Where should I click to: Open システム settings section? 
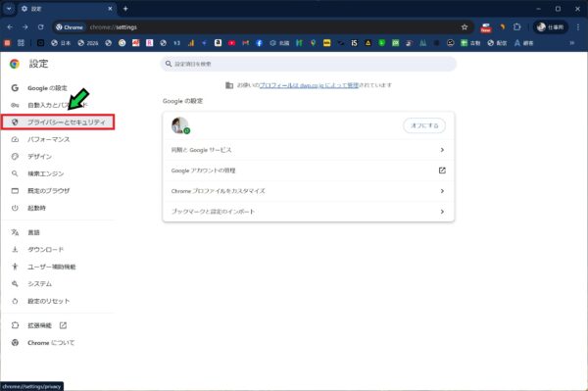pyautogui.click(x=58, y=284)
